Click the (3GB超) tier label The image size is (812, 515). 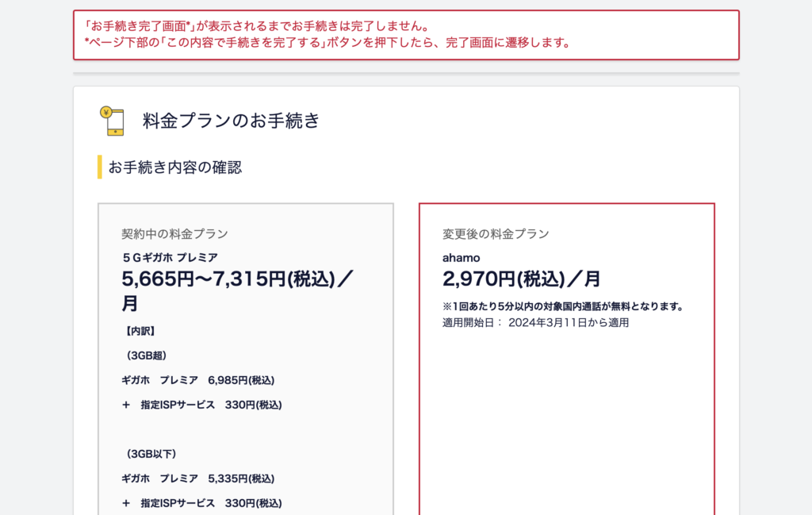tap(146, 356)
